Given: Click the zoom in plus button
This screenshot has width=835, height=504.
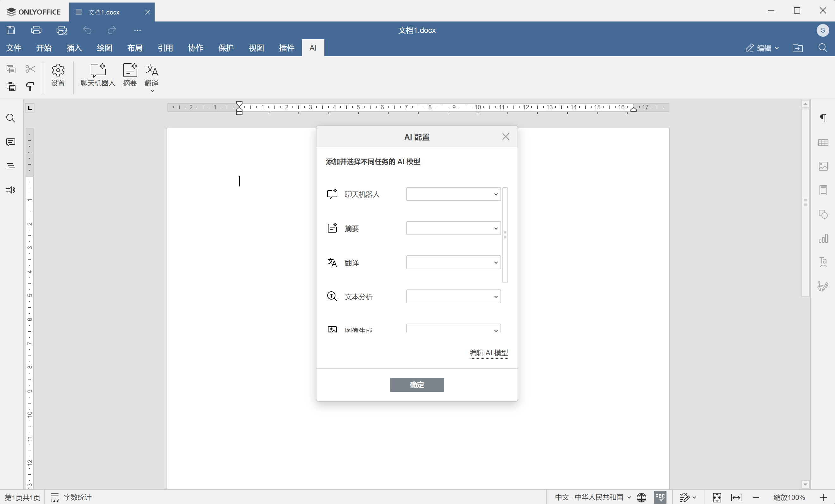Looking at the screenshot, I should coord(823,497).
